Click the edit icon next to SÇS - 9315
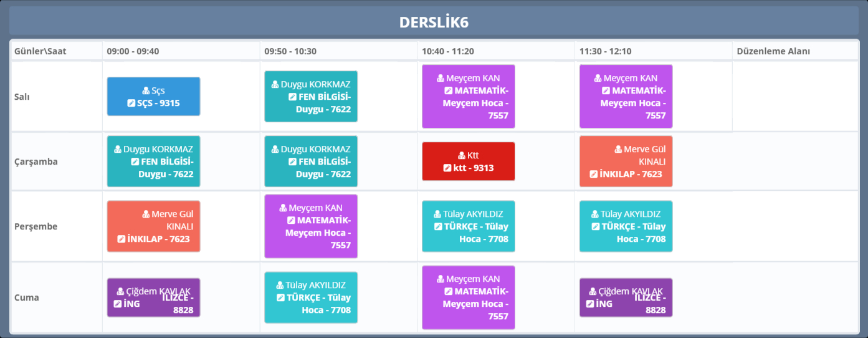The width and height of the screenshot is (868, 338). coord(131,103)
